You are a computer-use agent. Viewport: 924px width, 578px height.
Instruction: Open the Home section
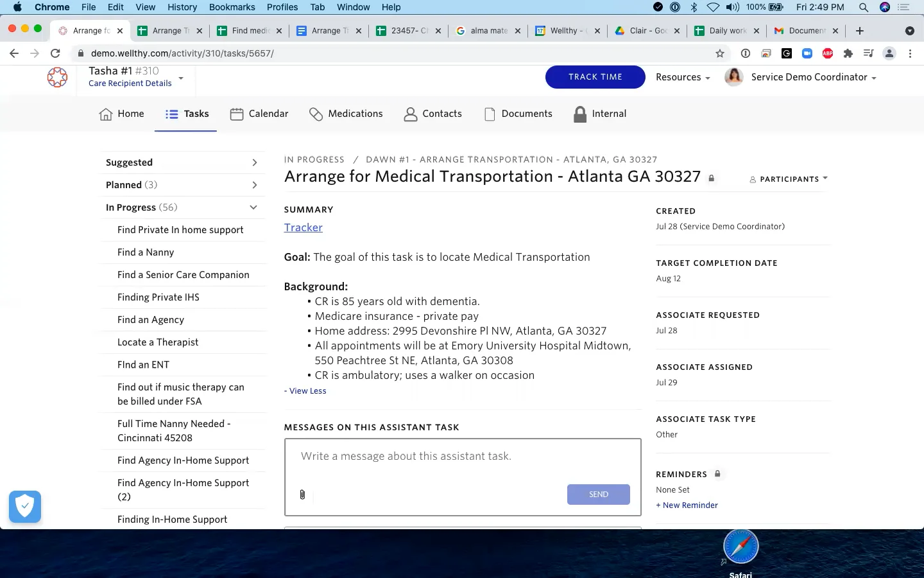[x=121, y=114]
